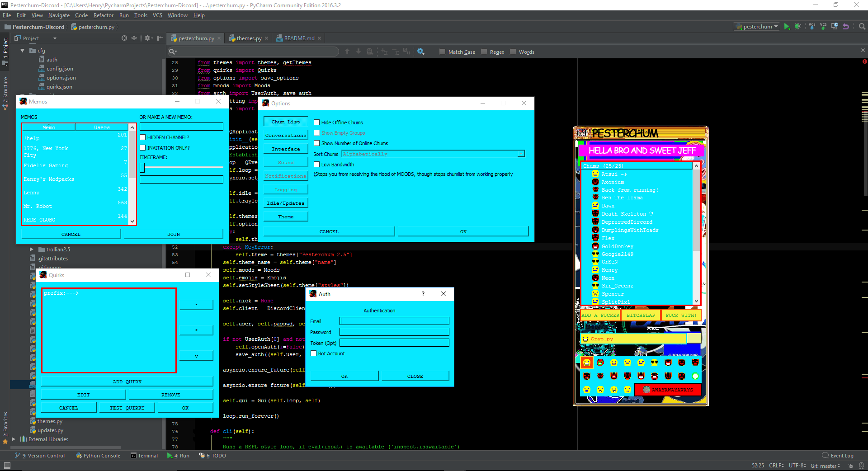Check the Bot Account box in Auth

point(313,353)
